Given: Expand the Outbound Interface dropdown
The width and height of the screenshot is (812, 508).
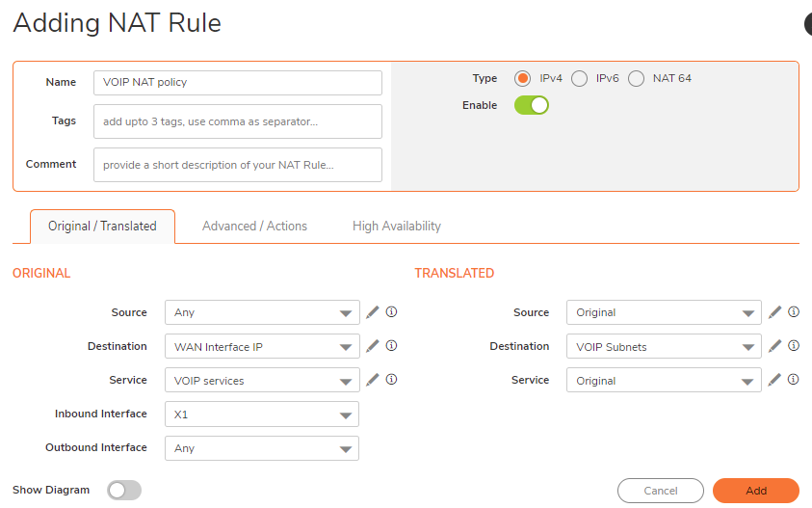Looking at the screenshot, I should (262, 448).
